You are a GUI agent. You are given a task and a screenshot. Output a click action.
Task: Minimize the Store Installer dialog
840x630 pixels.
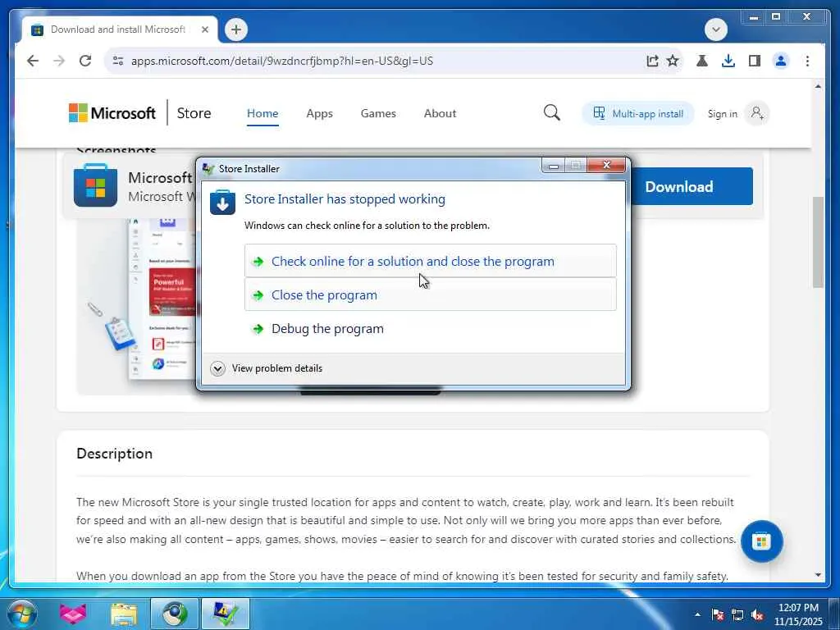(x=554, y=166)
